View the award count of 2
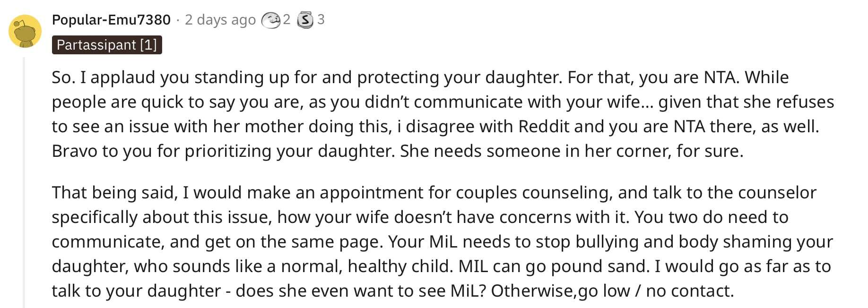 click(x=286, y=19)
